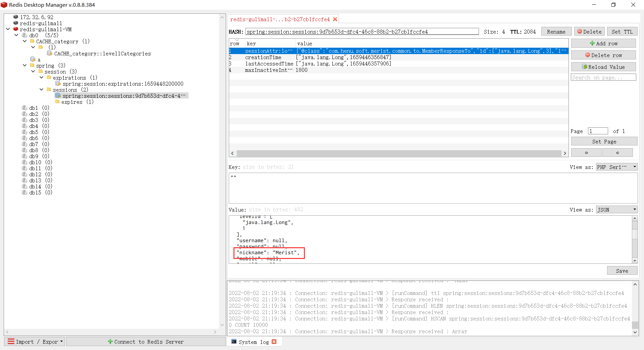
Task: Click the Set TTL button
Action: (x=622, y=32)
